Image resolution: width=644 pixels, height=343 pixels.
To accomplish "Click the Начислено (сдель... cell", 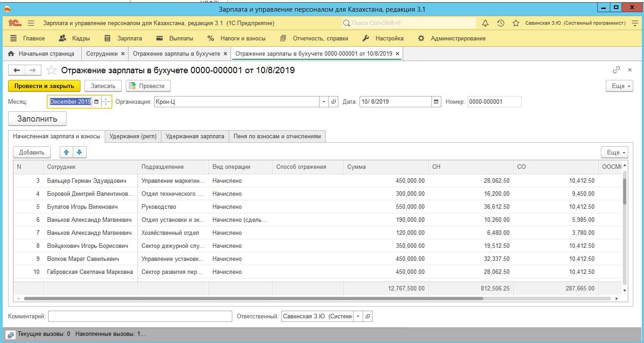I will click(x=240, y=220).
